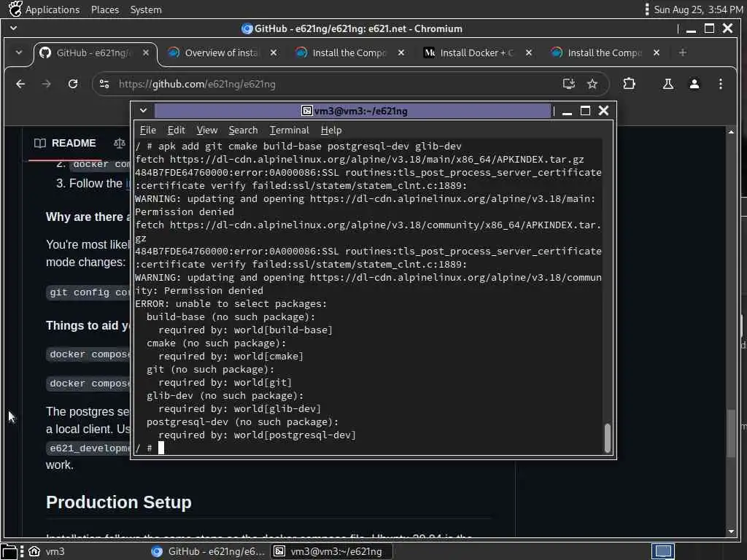Click the install app icon in address bar
Image resolution: width=747 pixels, height=560 pixels.
click(569, 85)
